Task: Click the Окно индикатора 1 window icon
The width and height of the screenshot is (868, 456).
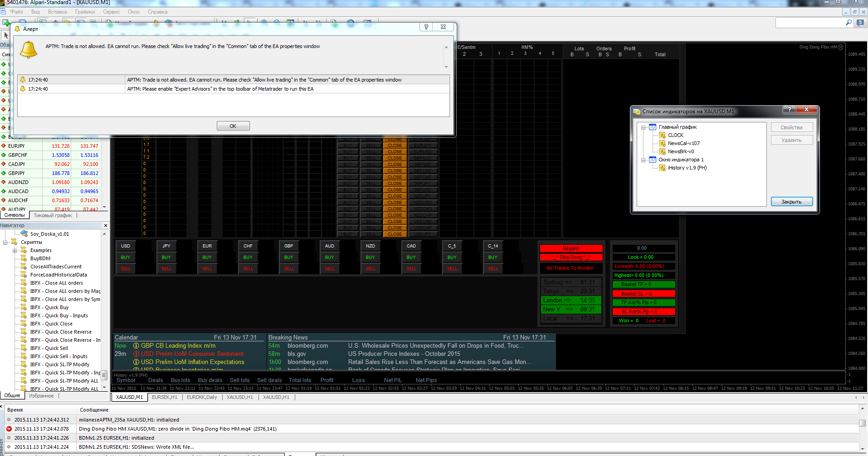Action: pyautogui.click(x=653, y=160)
